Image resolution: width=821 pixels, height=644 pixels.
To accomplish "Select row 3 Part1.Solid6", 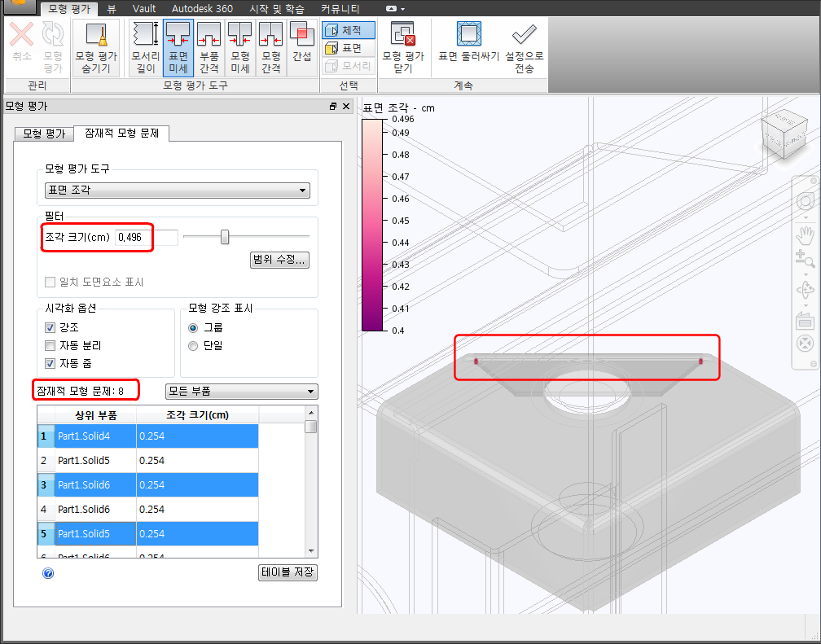I will 147,485.
